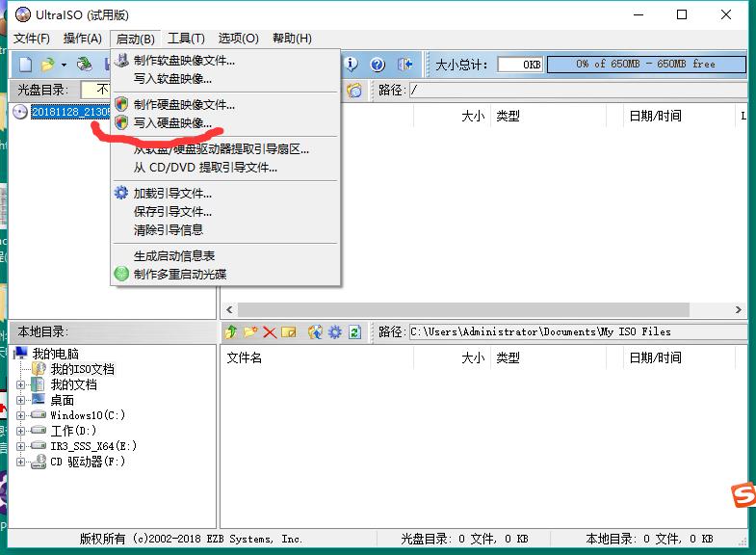This screenshot has width=756, height=555.
Task: Choose 制作硬盘映像文件
Action: 225,104
